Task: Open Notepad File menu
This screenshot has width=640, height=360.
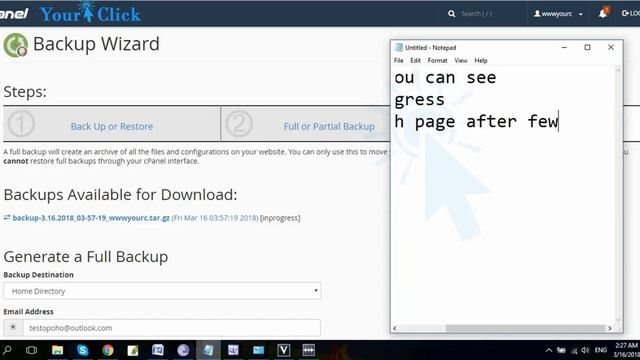Action: click(399, 60)
